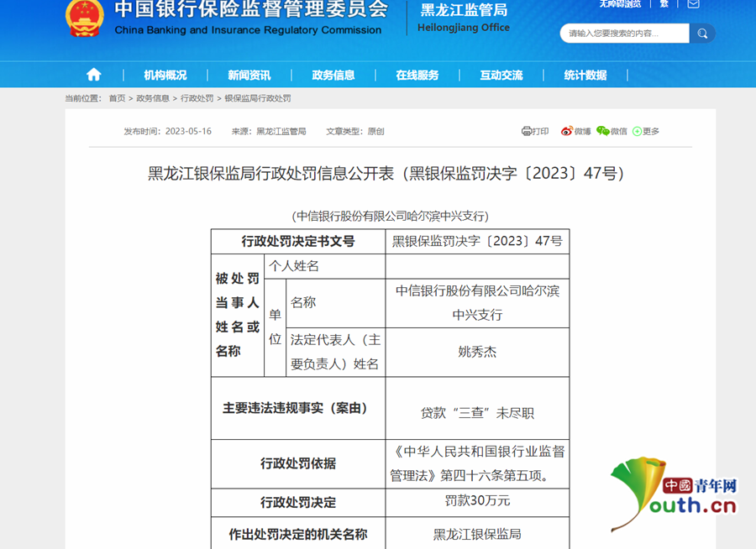Click the 名称 label cell
756x549 pixels.
[x=335, y=303]
